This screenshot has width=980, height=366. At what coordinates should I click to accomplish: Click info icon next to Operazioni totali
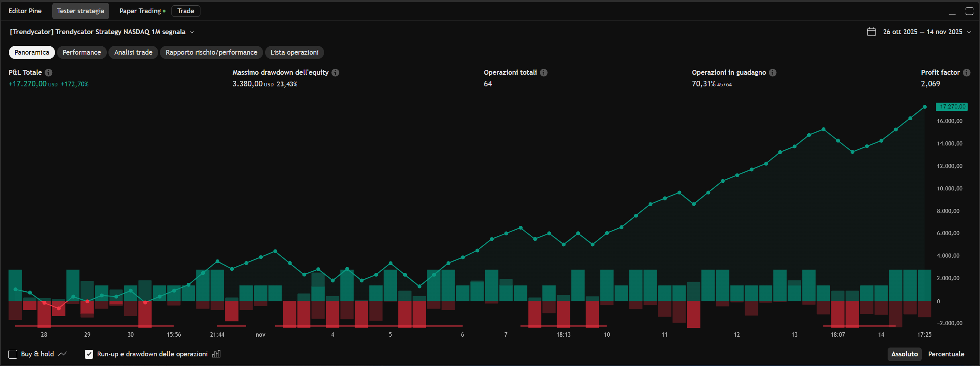click(543, 72)
